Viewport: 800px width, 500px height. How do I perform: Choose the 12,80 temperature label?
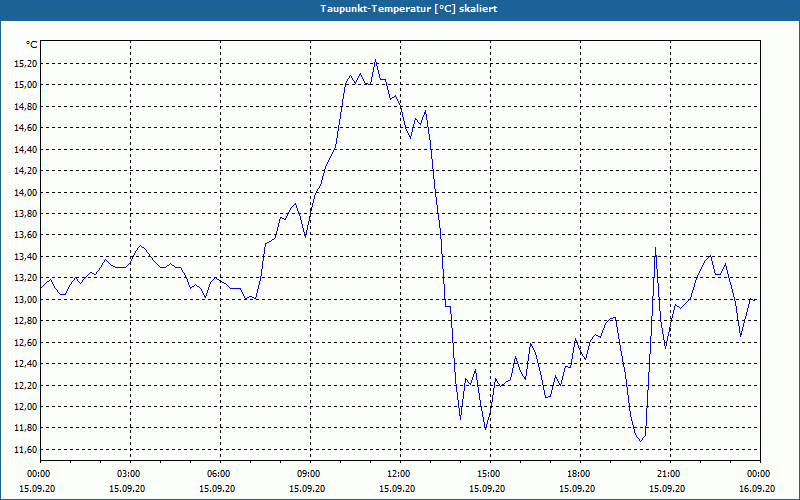click(x=26, y=321)
